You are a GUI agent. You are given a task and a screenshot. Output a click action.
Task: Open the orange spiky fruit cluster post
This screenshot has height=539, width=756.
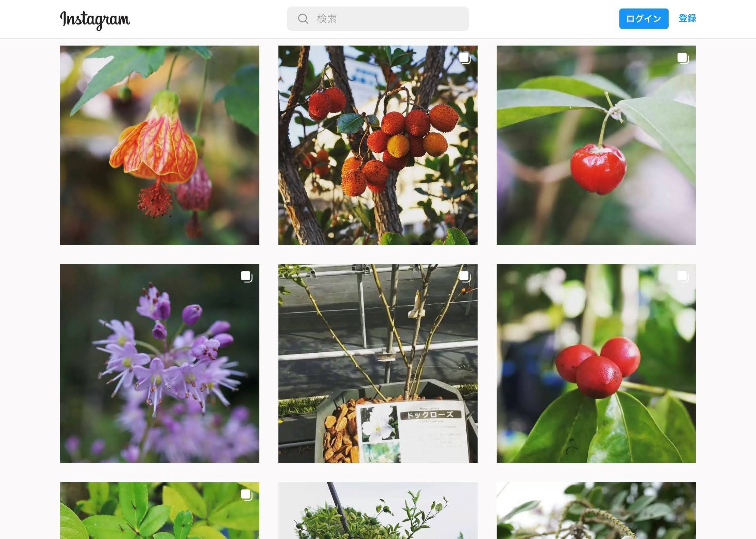pos(378,145)
